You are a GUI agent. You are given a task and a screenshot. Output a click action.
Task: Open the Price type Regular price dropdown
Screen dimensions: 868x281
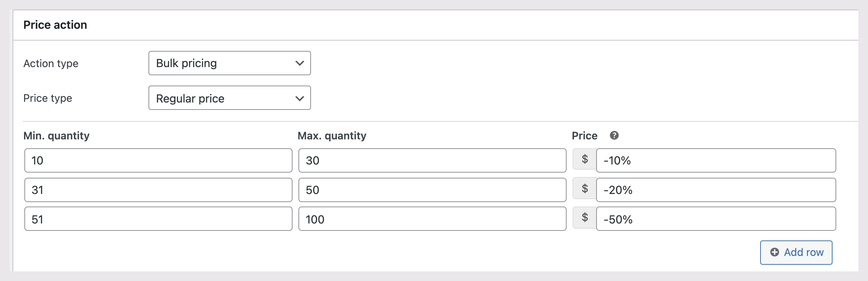tap(229, 98)
